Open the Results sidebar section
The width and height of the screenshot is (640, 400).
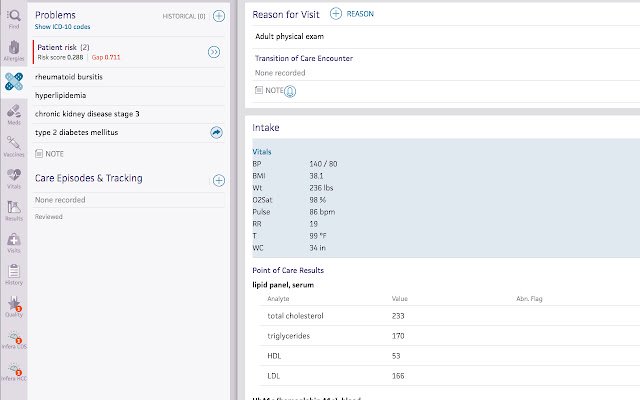pos(14,211)
